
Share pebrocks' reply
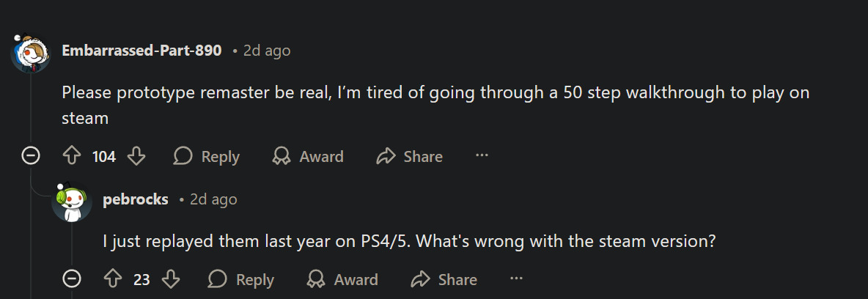(x=444, y=279)
